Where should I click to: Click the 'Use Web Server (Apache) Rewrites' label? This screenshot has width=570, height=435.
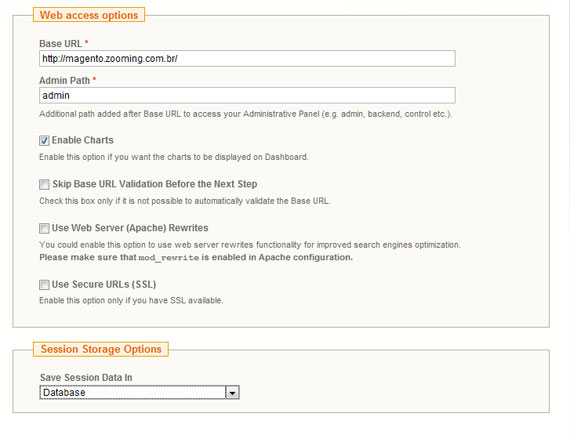click(130, 228)
